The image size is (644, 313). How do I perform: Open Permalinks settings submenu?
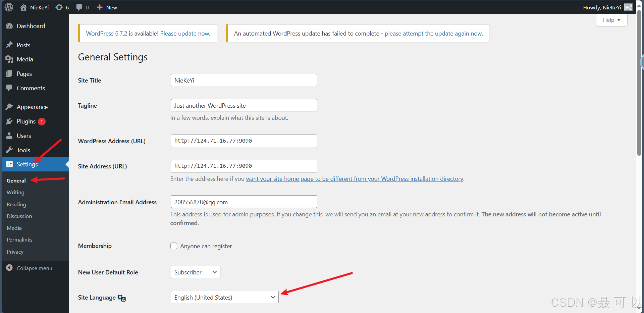point(19,240)
